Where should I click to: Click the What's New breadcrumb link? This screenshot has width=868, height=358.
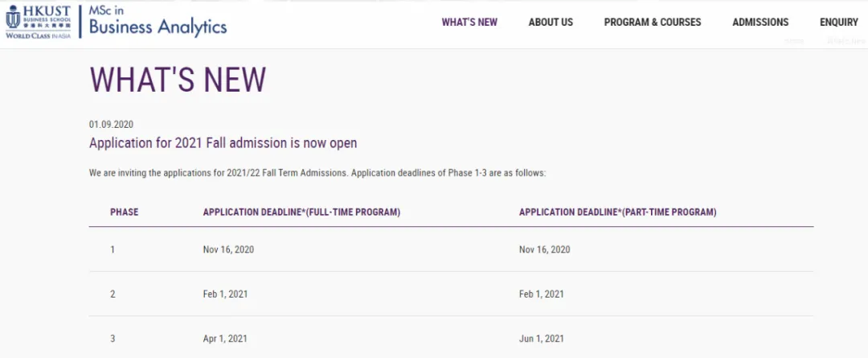845,41
